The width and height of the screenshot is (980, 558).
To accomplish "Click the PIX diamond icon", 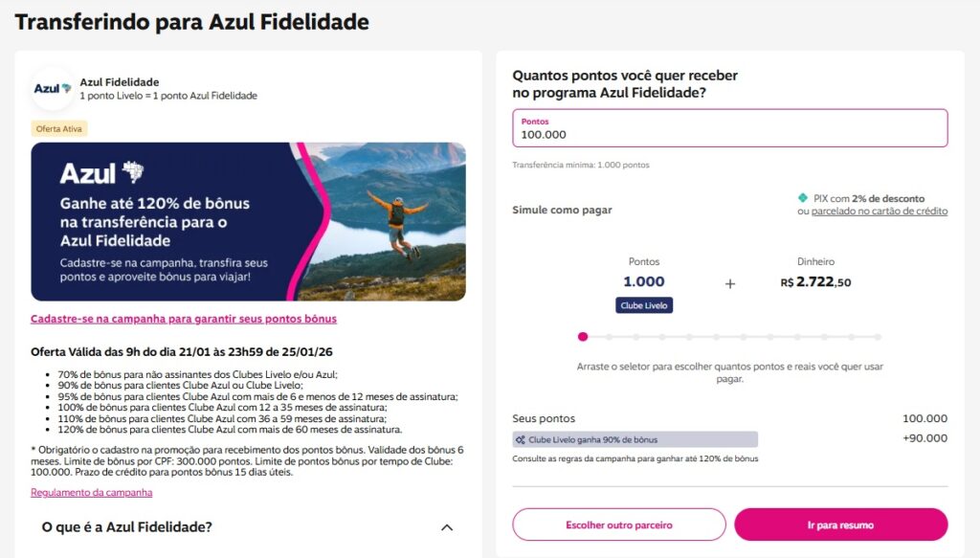I will click(802, 198).
